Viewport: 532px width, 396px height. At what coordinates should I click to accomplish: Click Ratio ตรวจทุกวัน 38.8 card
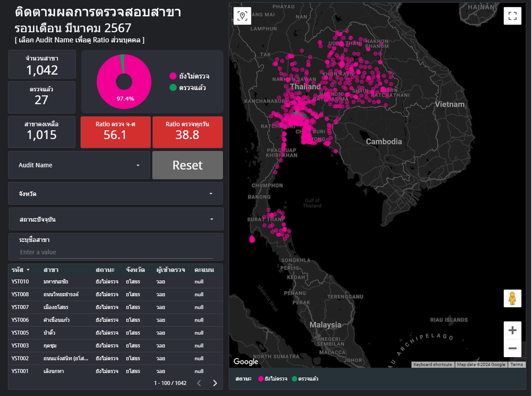(x=188, y=132)
